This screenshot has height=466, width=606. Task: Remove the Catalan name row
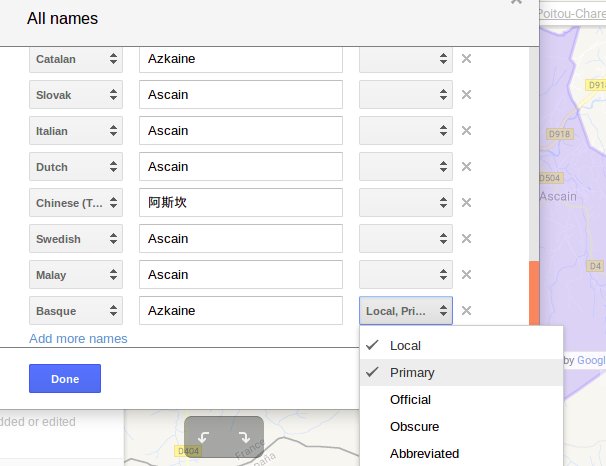pos(466,59)
